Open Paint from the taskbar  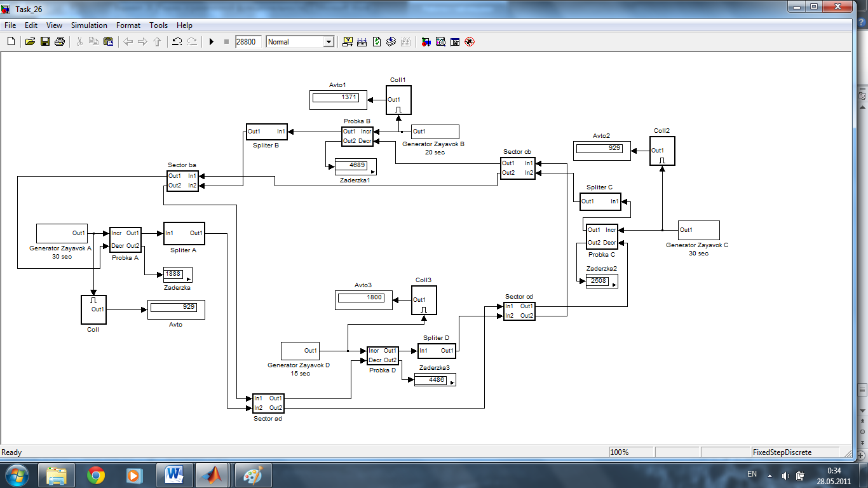(x=253, y=475)
